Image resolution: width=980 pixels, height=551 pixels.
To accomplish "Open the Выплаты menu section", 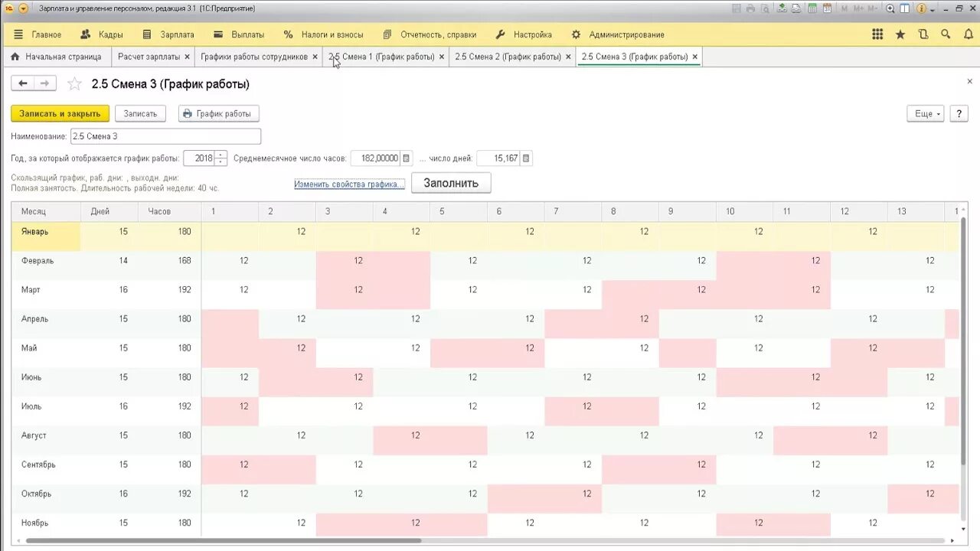I will point(247,34).
